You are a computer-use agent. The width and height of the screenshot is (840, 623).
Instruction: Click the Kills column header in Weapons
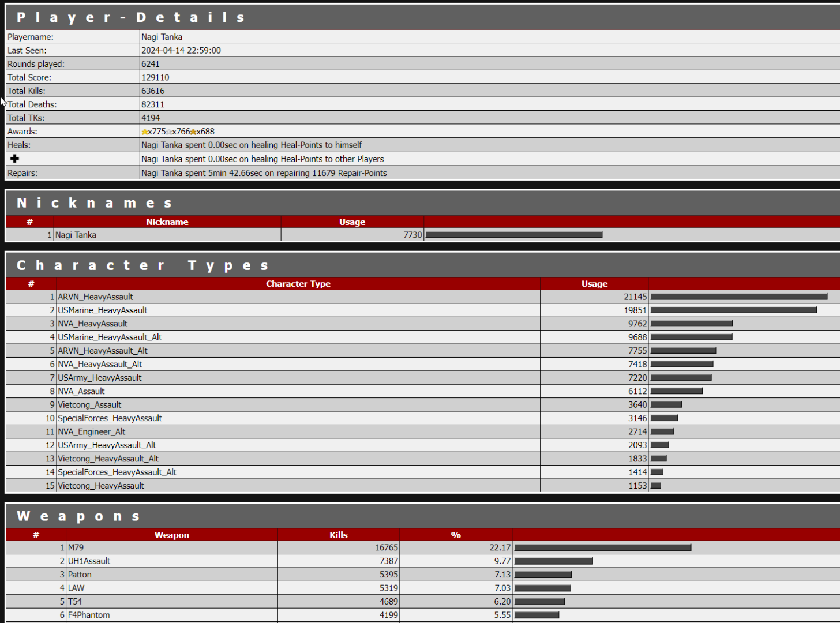(338, 535)
